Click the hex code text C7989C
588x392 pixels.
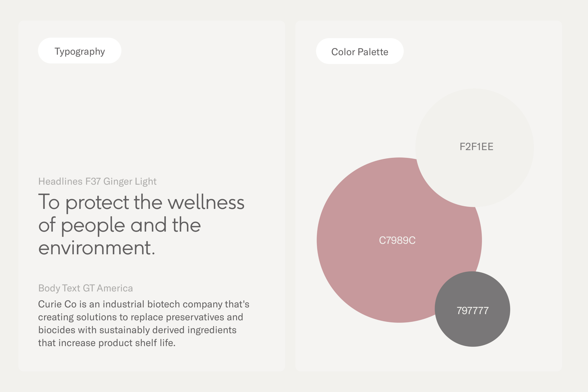coord(397,240)
